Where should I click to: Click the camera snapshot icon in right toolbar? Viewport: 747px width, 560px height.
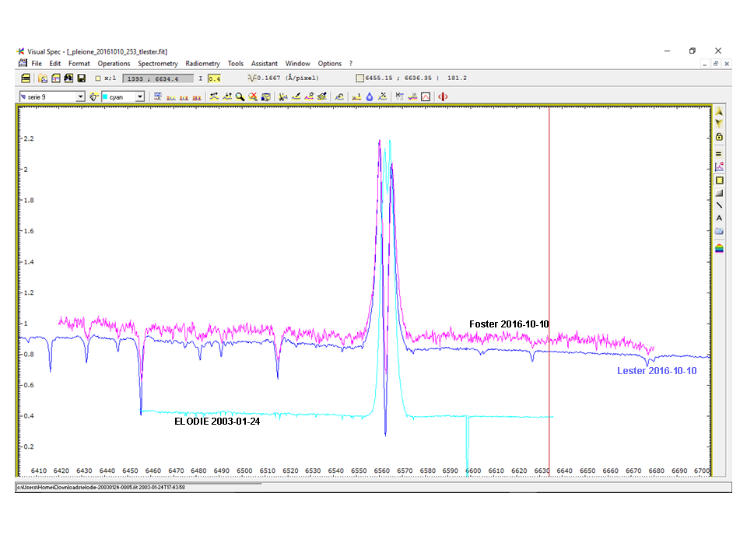pos(719,232)
